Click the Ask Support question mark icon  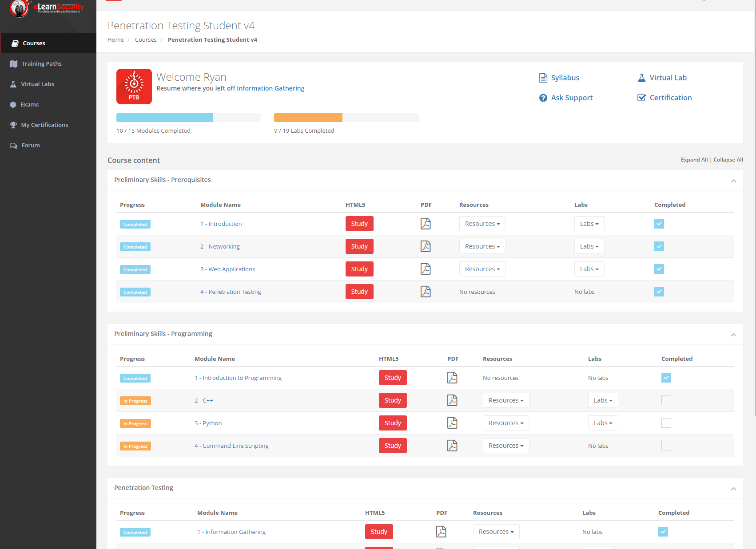pyautogui.click(x=543, y=98)
